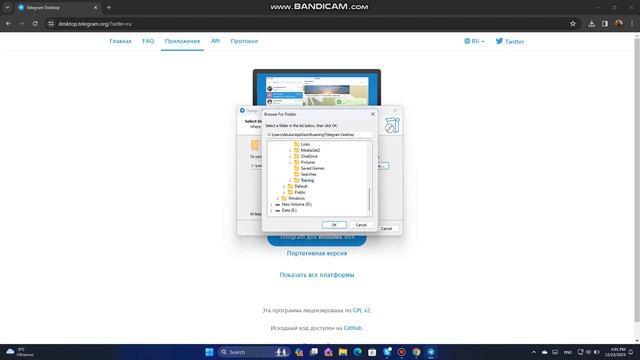Open notifications bell in system tray

631,352
